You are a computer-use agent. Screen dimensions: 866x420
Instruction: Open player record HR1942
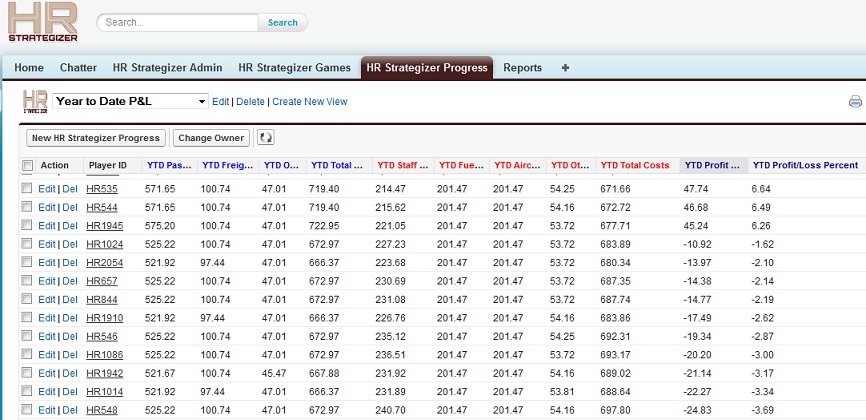(x=104, y=374)
